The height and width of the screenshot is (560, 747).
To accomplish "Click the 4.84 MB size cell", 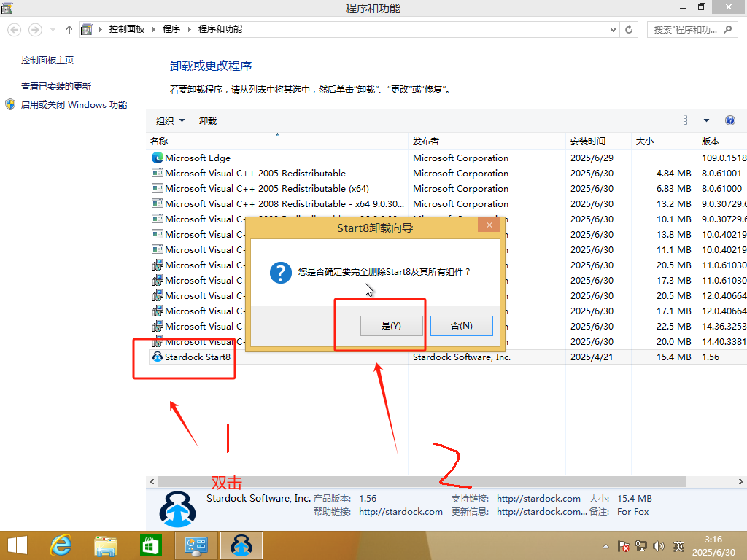I will point(673,174).
